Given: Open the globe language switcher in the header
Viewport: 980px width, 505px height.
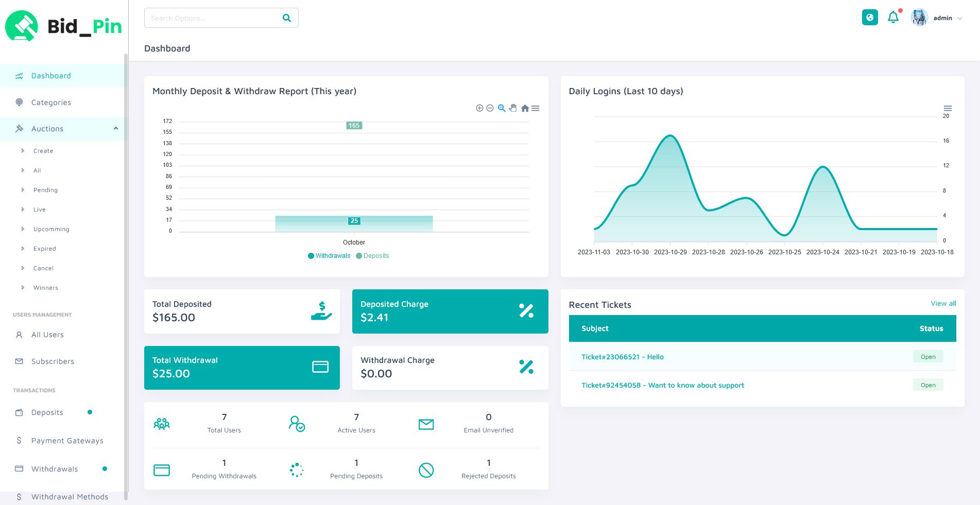Looking at the screenshot, I should pyautogui.click(x=870, y=17).
